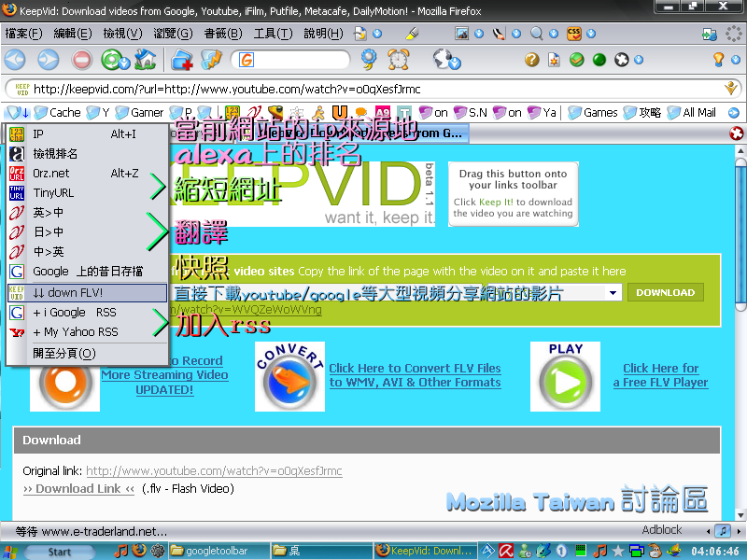The image size is (747, 560).
Task: Open the dropdown arrow beside the globe icon
Action: 455,63
